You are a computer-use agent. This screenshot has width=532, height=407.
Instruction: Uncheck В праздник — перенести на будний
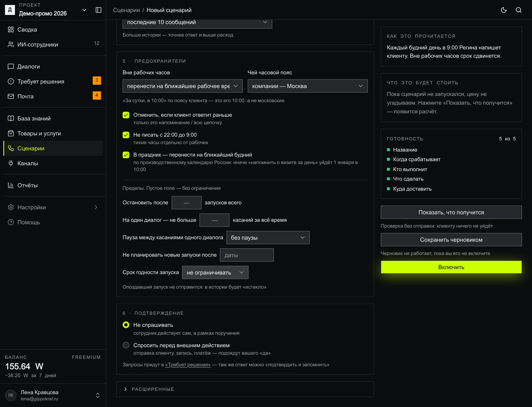(x=126, y=155)
